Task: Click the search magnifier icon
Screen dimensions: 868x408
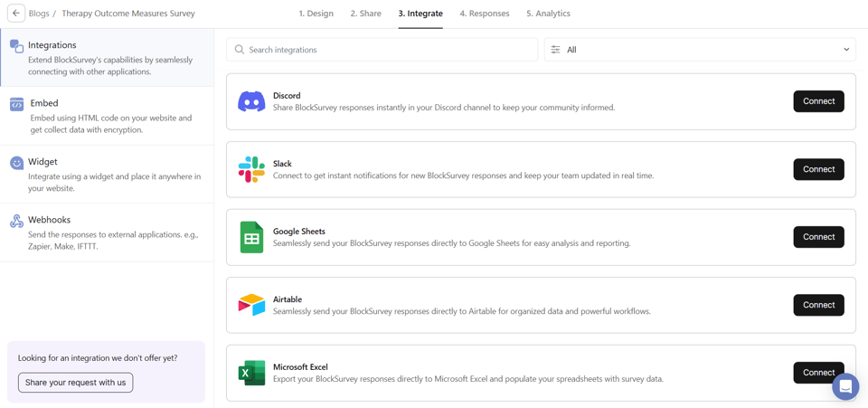Action: pos(240,49)
